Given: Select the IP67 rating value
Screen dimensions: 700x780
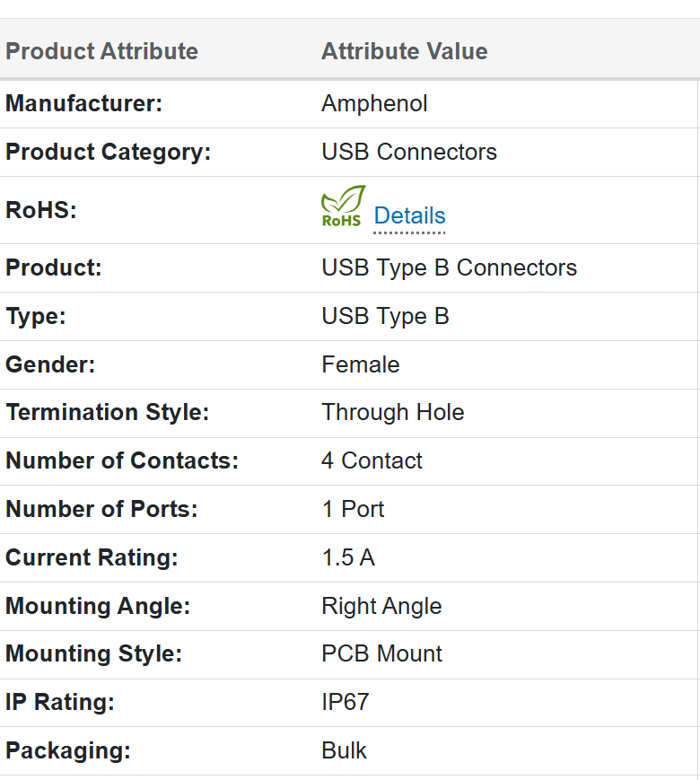Looking at the screenshot, I should [x=345, y=702].
